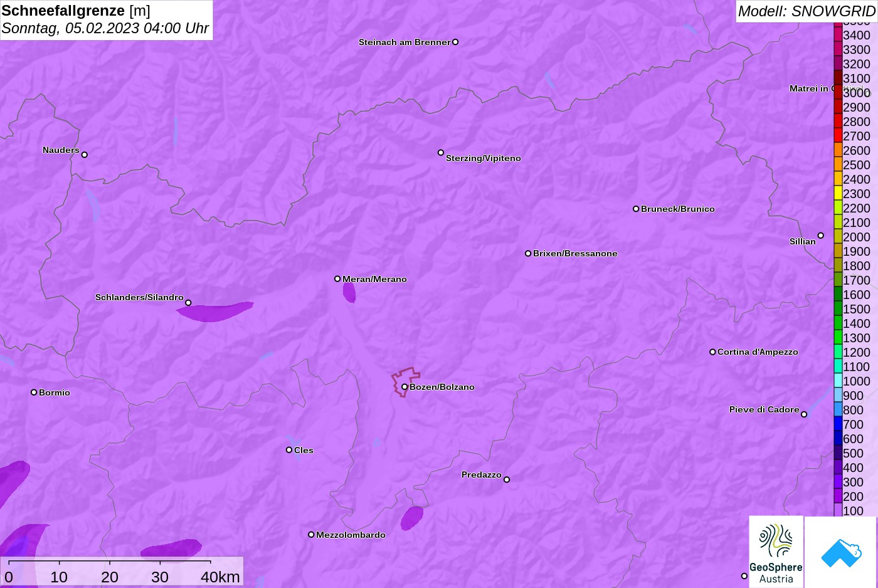Click the "3400" legend value
The height and width of the screenshot is (588, 878).
857,35
